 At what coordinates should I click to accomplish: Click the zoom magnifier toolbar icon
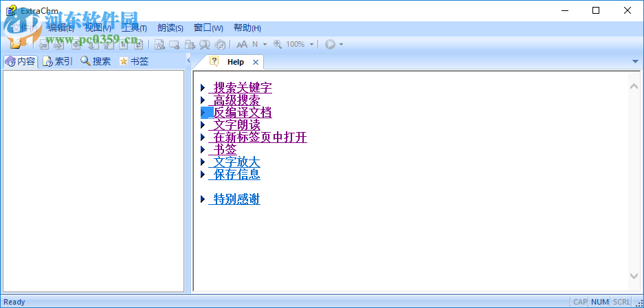278,45
